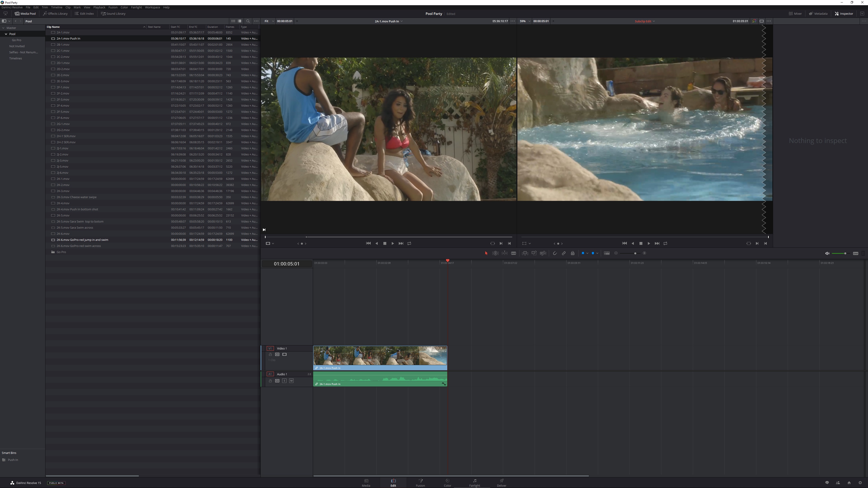Image resolution: width=868 pixels, height=488 pixels.
Task: Activate the Dynamic trim mode tool
Action: [x=505, y=253]
